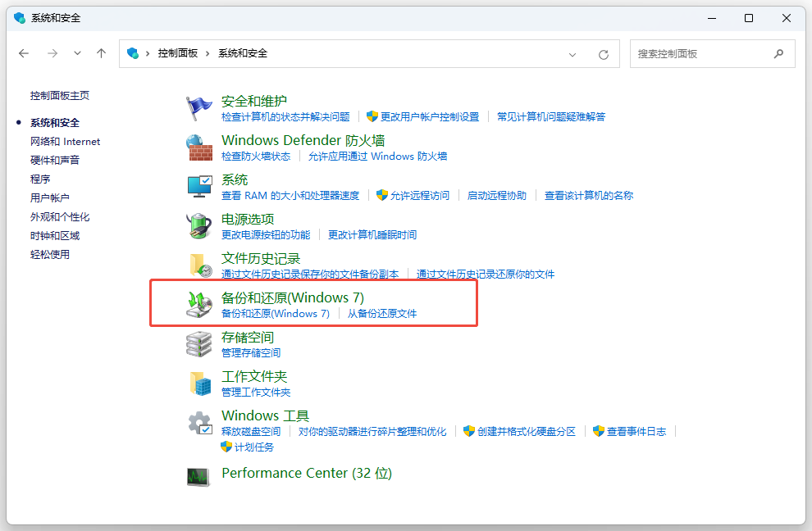Go forward with the right arrow
812x531 pixels.
(x=52, y=53)
